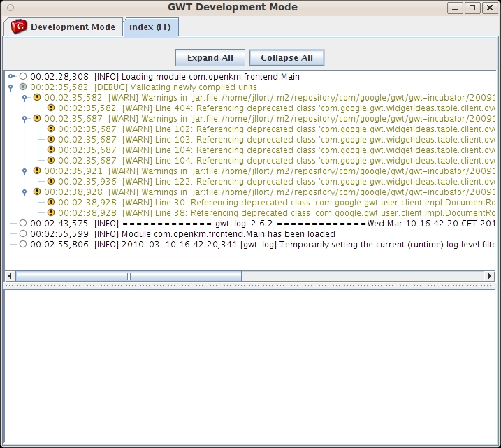Collapse the Validating newly compiled units node
This screenshot has height=448, width=501.
tap(10, 87)
